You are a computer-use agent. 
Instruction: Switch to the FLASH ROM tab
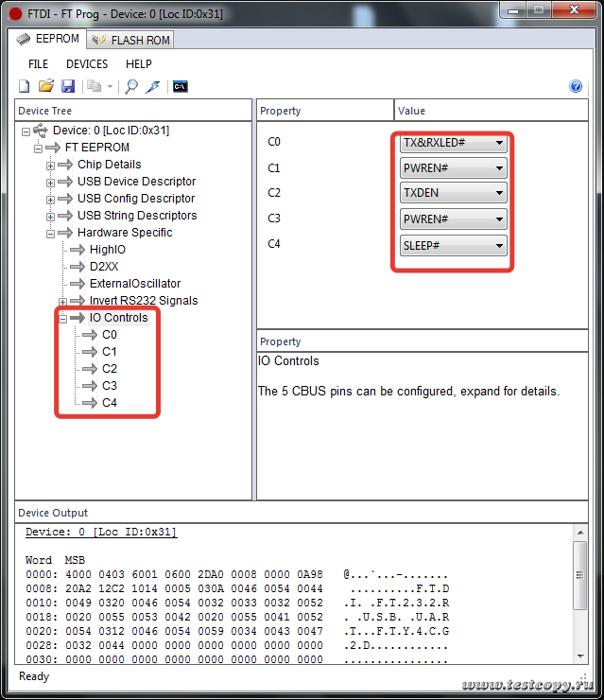[131, 40]
